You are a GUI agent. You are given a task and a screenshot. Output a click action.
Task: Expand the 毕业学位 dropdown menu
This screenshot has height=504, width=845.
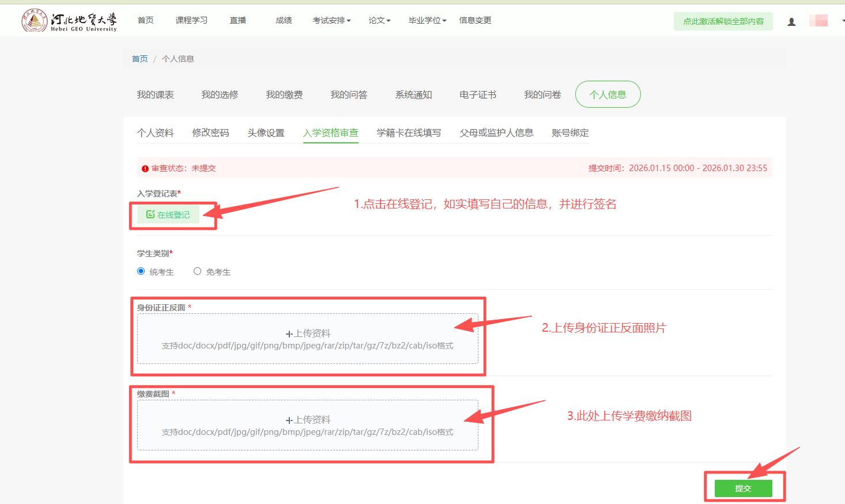[x=427, y=21]
